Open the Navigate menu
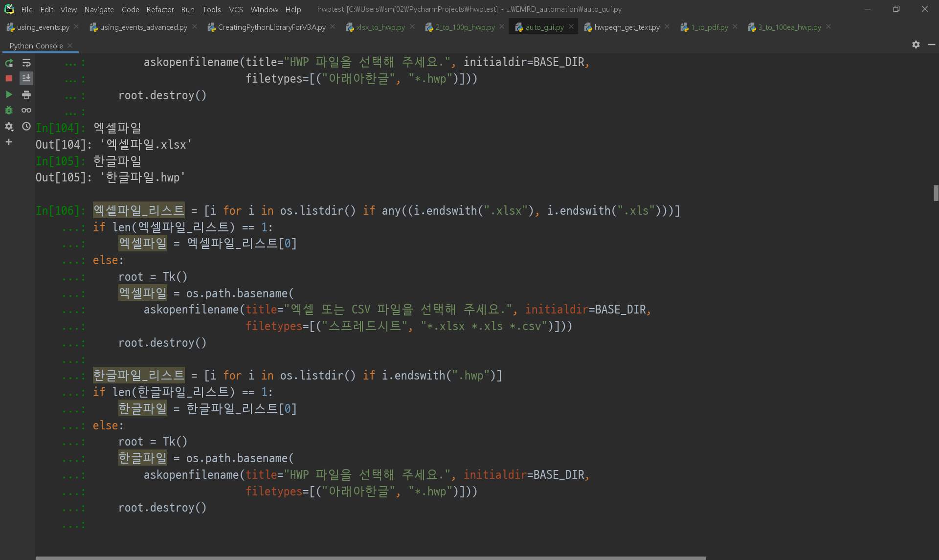 tap(99, 9)
